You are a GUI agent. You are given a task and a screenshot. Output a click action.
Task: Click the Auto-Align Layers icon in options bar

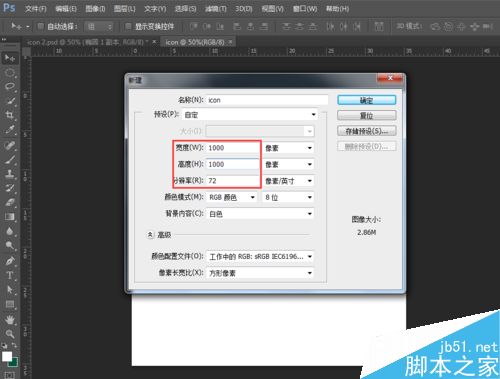[379, 26]
